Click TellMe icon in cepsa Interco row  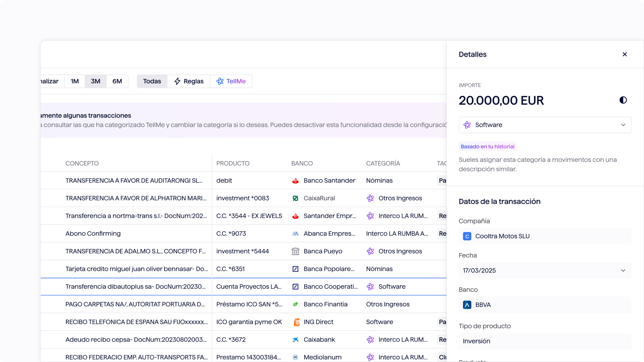(x=370, y=340)
